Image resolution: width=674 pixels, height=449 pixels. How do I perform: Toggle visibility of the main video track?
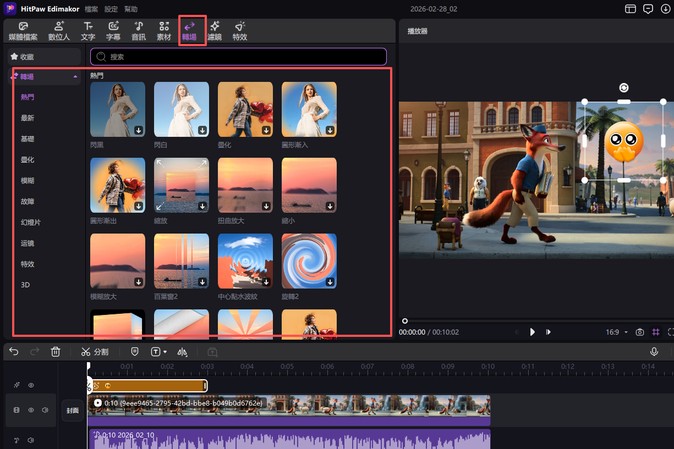pyautogui.click(x=31, y=410)
